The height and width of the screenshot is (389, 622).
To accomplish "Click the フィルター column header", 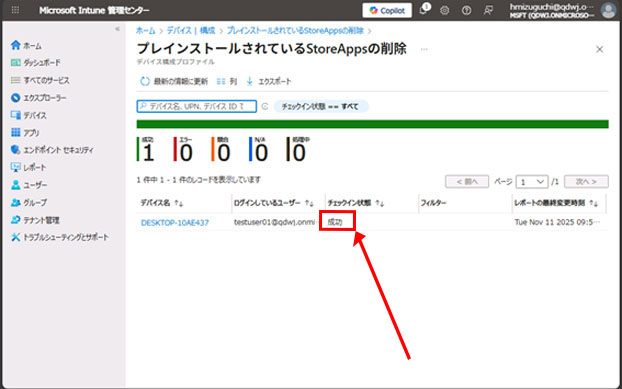I will pos(433,203).
